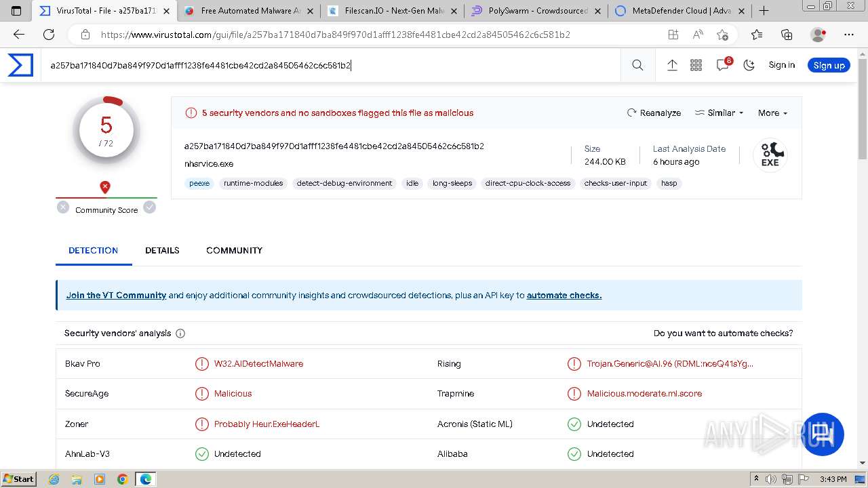Open Chrome from the taskbar
Screen dimensions: 868x488
tap(122, 479)
